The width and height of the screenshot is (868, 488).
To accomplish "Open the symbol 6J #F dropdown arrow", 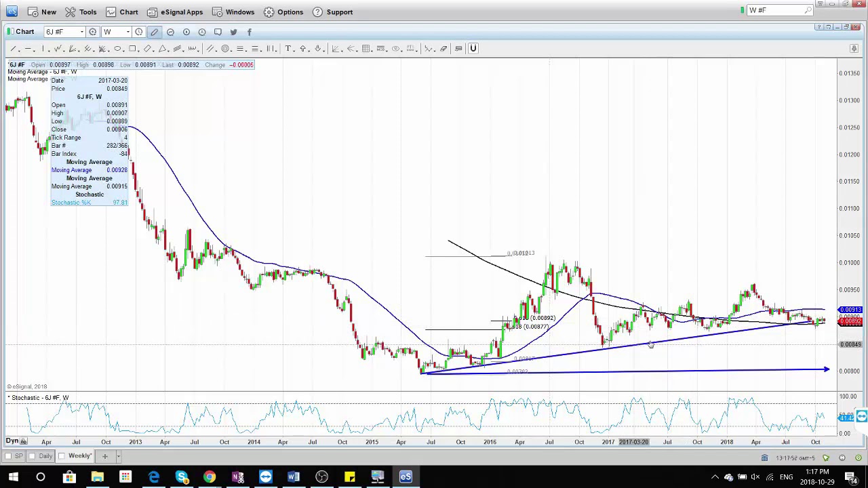I will tap(82, 32).
